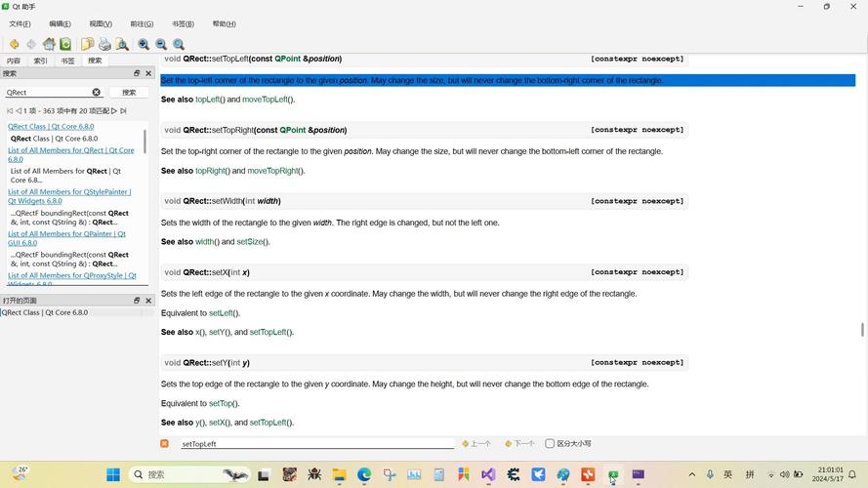The image size is (868, 488).
Task: Open the 编辑(E) menu
Action: [60, 23]
